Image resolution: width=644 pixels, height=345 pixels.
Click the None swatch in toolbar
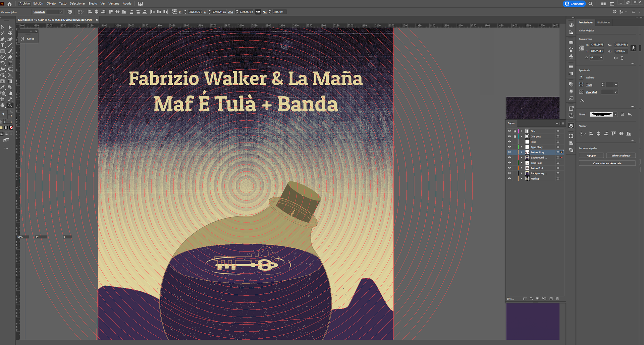pyautogui.click(x=11, y=128)
